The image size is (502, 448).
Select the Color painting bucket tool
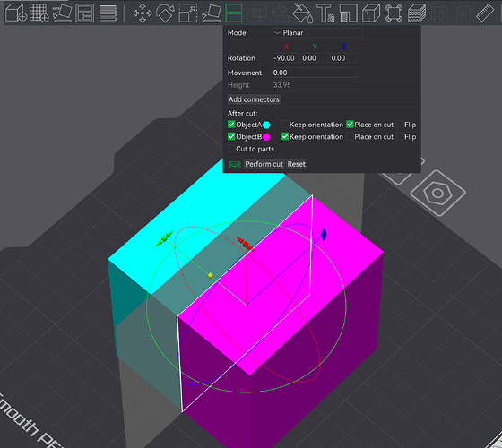pos(303,13)
